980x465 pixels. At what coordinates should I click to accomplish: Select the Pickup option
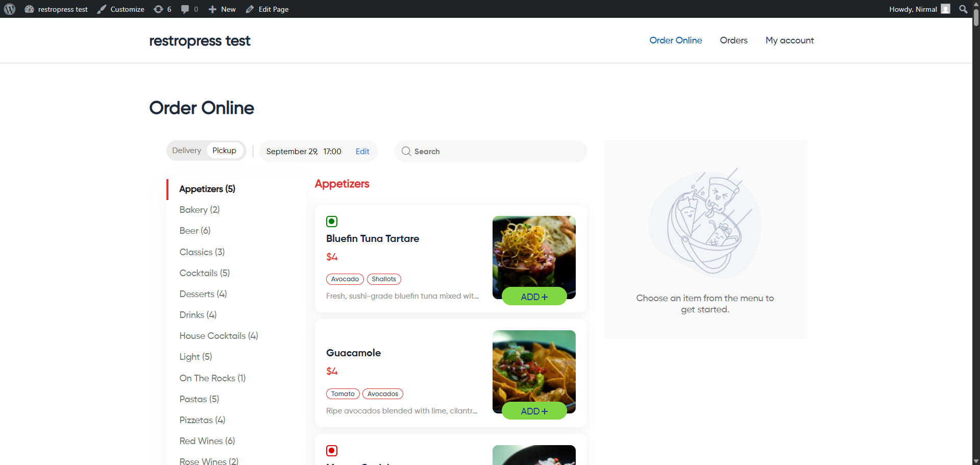point(224,150)
